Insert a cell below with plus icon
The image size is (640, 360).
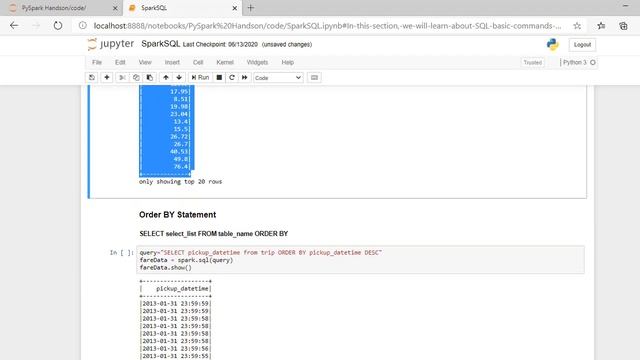pos(107,78)
